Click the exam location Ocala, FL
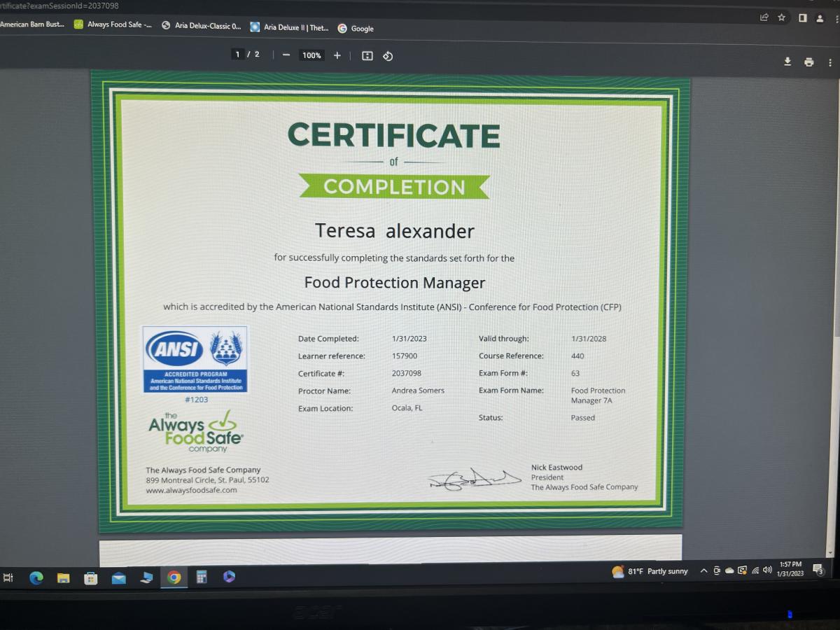The image size is (840, 630). pyautogui.click(x=407, y=408)
